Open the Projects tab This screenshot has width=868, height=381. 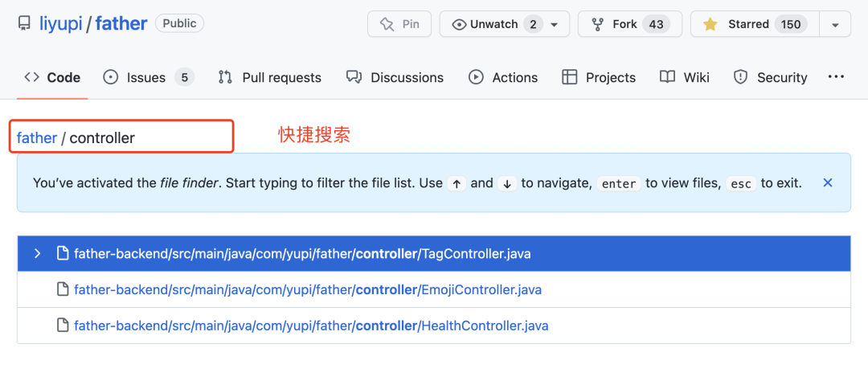click(x=599, y=77)
